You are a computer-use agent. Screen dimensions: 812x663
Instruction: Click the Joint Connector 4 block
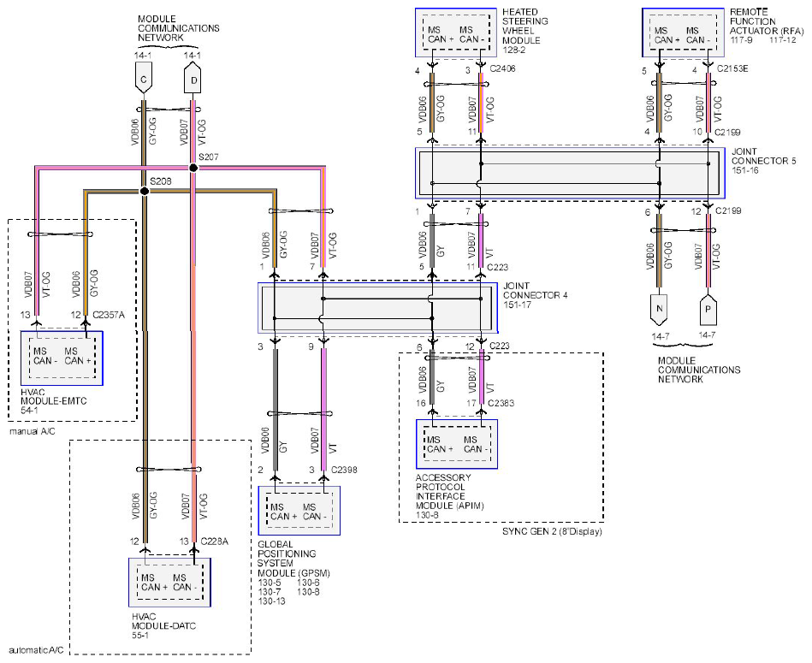pos(377,308)
